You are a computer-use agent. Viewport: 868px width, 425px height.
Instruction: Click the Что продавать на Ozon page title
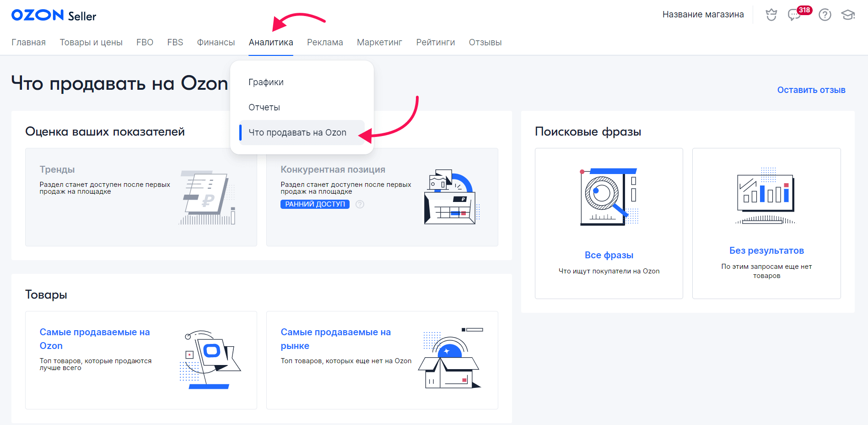[x=119, y=83]
